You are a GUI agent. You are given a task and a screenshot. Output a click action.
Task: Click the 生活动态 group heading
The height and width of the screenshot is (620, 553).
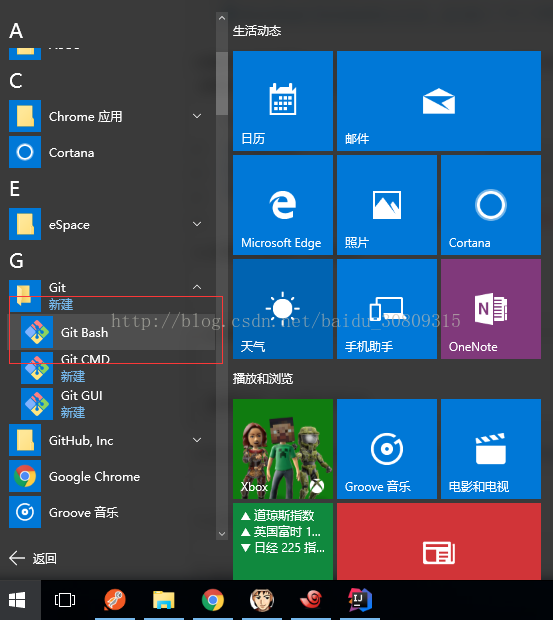pos(257,31)
